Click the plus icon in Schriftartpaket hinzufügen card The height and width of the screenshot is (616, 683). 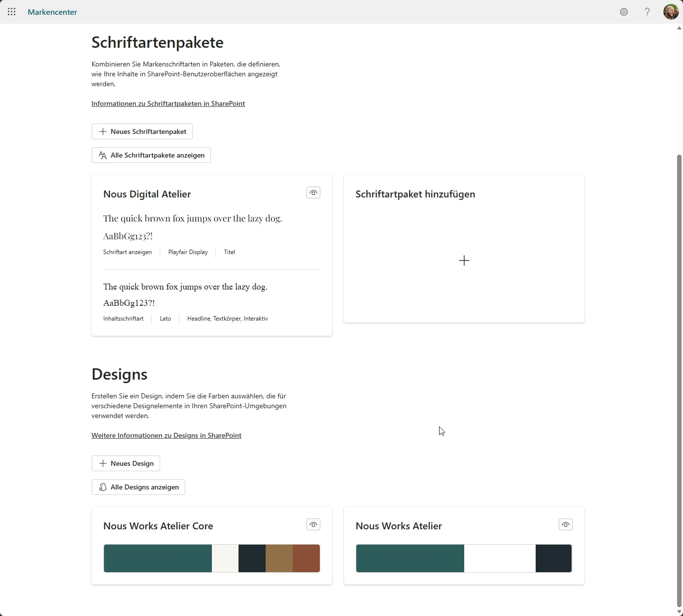point(464,260)
